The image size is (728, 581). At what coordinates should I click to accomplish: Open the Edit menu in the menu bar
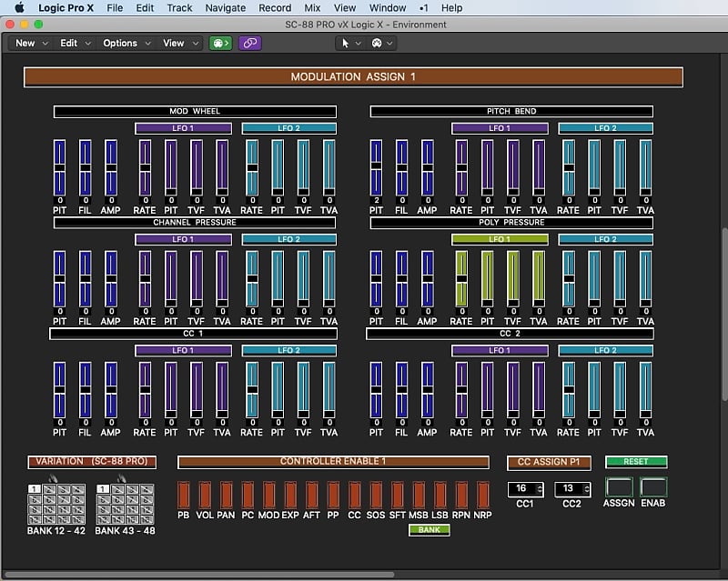click(145, 8)
